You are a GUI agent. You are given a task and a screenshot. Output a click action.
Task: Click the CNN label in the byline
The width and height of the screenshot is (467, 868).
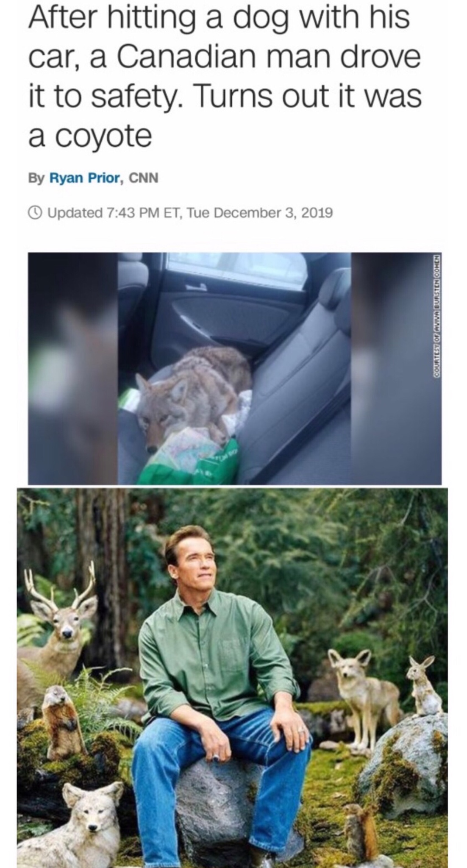[143, 178]
